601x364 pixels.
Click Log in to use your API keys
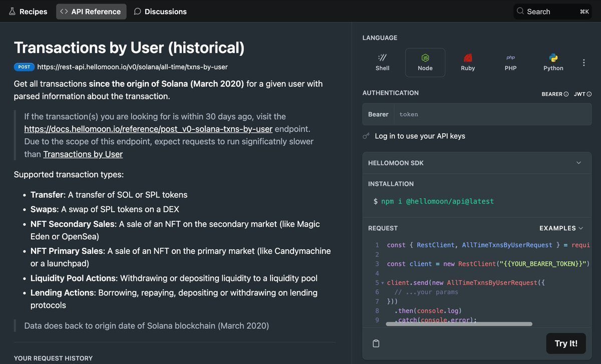click(420, 136)
